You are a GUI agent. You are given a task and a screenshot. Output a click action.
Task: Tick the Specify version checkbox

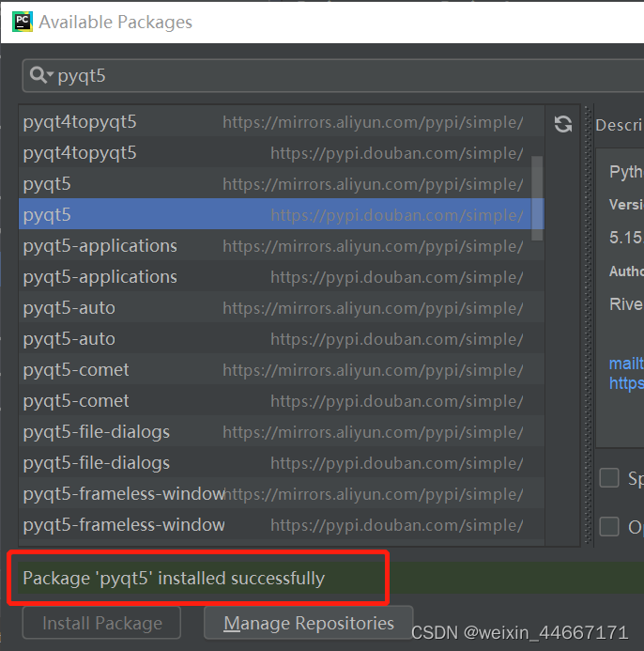pyautogui.click(x=608, y=477)
